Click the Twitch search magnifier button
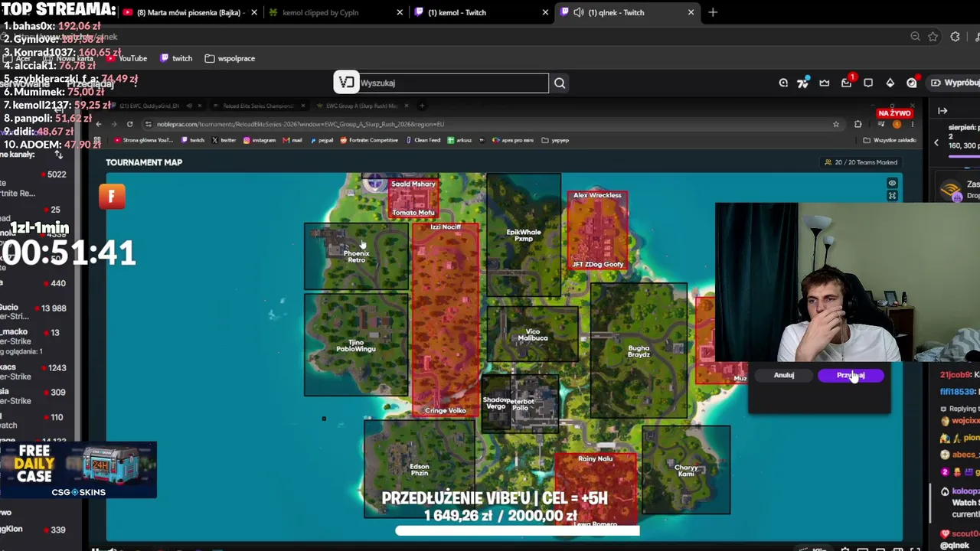 pos(560,83)
